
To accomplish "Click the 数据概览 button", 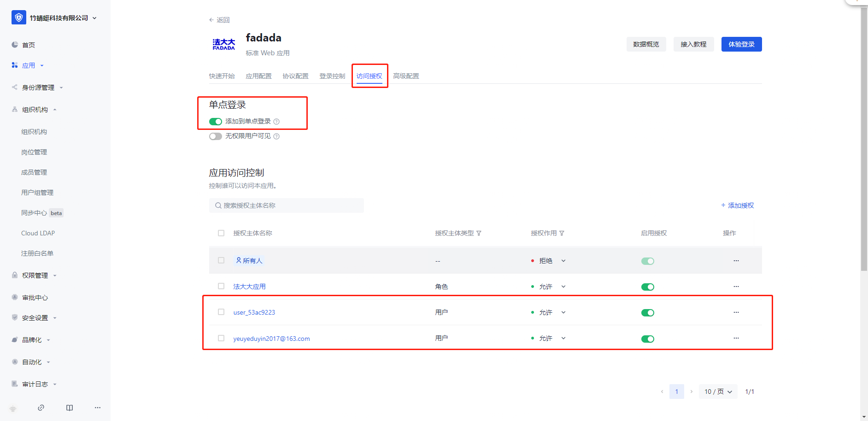I will pos(646,44).
